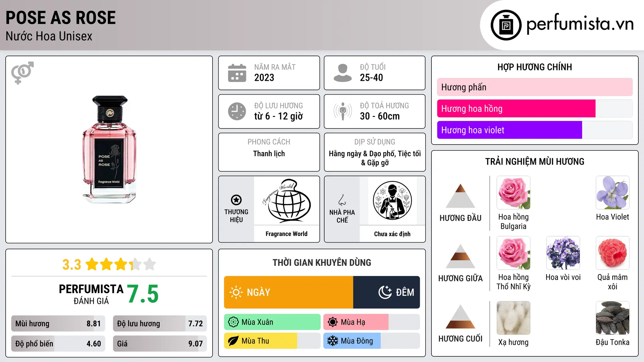This screenshot has width=644, height=362.
Task: Click the snowflake icon for Mùa Đông
Action: [x=333, y=341]
